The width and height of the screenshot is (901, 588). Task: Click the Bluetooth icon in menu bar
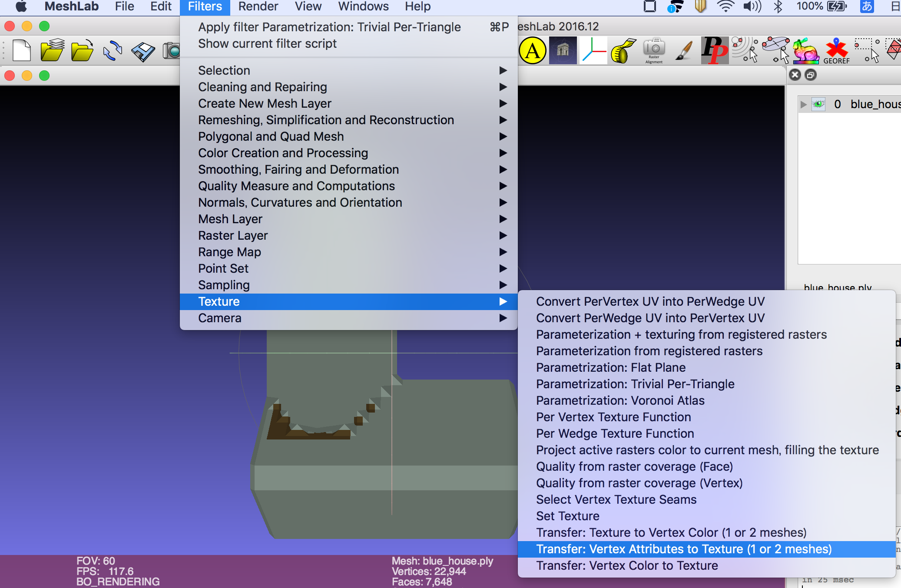pos(778,7)
